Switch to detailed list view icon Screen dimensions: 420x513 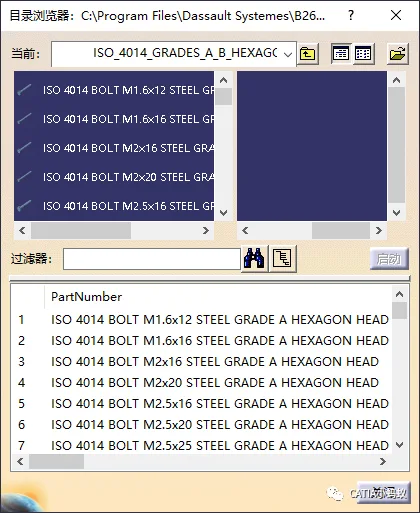[x=341, y=54]
